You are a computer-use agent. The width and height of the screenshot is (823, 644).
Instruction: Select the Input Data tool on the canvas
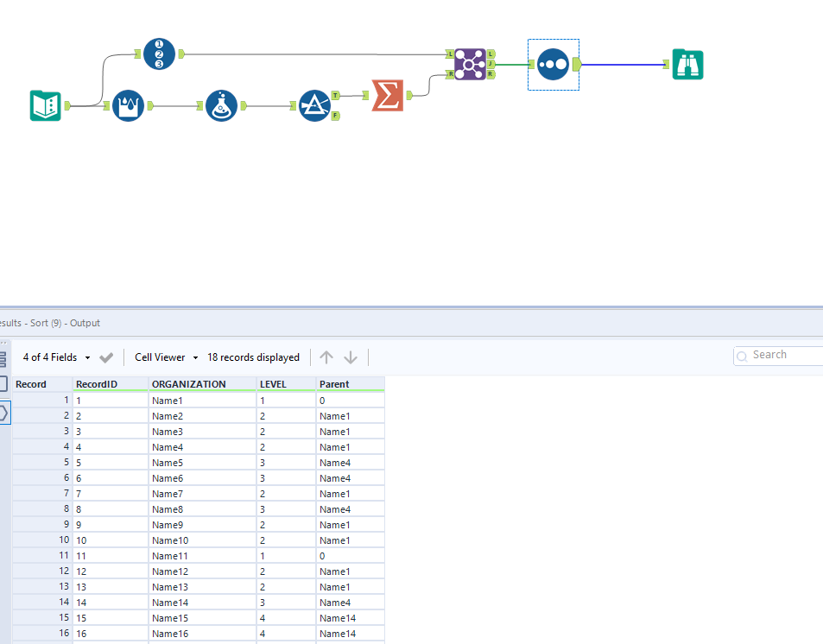click(45, 105)
